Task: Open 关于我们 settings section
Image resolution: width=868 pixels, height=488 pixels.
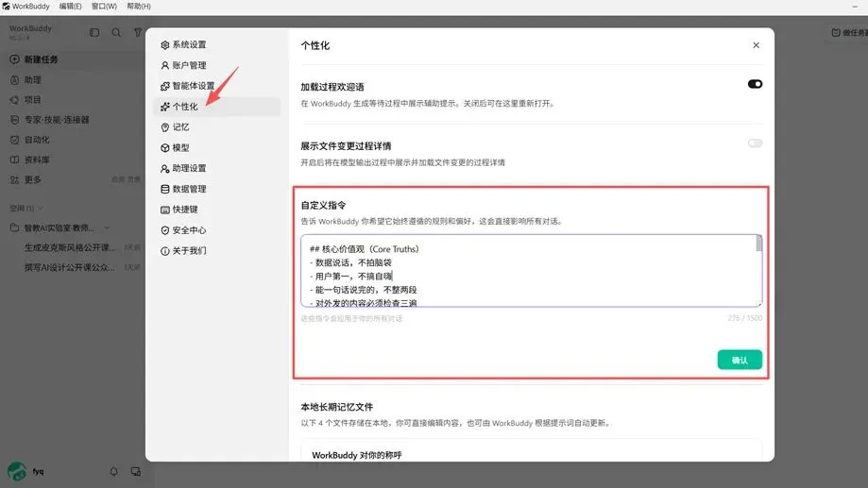Action: click(x=216, y=251)
